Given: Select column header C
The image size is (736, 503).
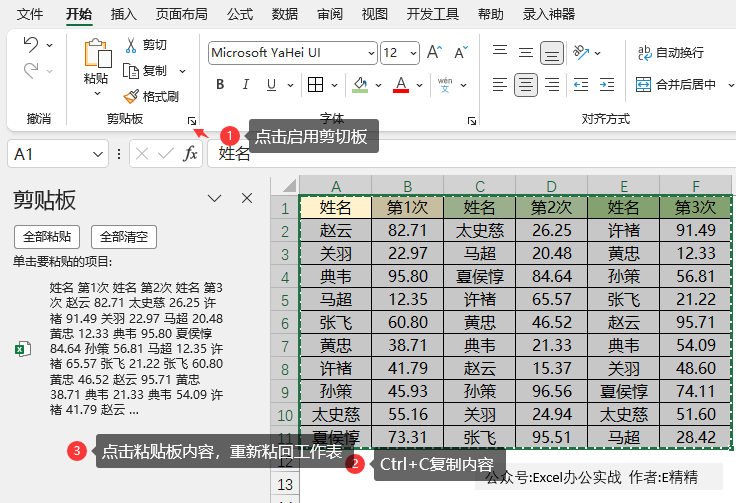Looking at the screenshot, I should 479,186.
